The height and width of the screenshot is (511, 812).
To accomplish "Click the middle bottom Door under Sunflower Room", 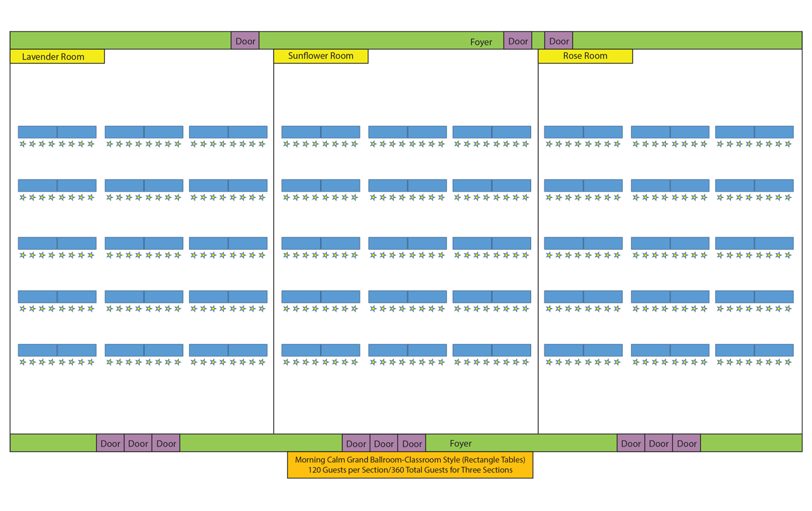I will tap(384, 443).
